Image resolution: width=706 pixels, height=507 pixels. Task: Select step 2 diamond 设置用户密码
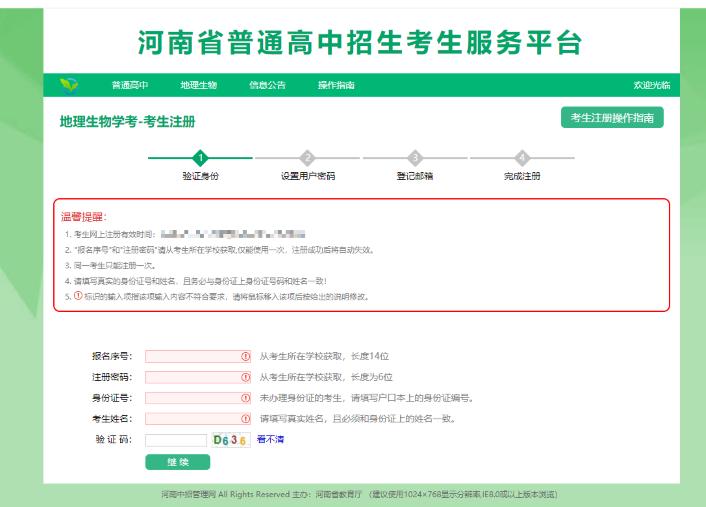308,158
